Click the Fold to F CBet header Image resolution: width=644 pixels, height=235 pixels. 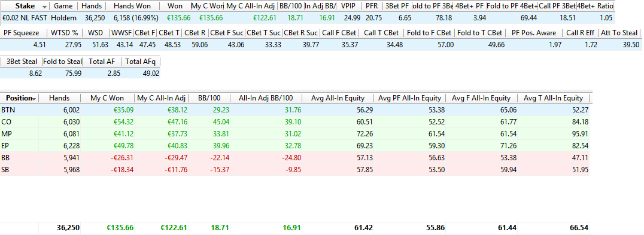pos(429,33)
